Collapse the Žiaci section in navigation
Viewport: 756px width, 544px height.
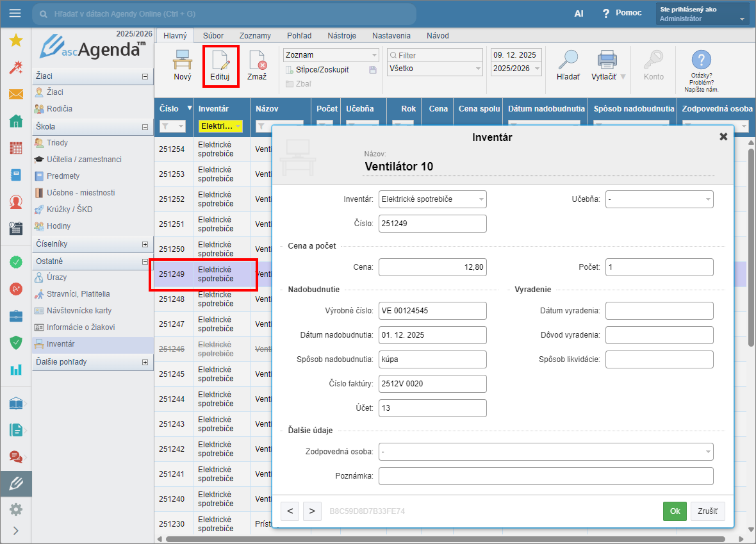145,76
